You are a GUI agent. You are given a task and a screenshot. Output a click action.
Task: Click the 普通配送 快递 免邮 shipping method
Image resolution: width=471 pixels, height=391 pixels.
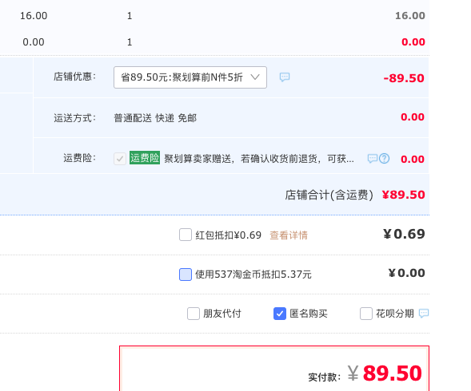click(155, 118)
